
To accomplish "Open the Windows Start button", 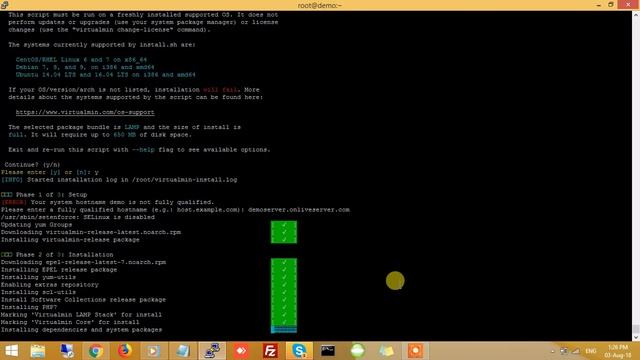I will pos(11,351).
